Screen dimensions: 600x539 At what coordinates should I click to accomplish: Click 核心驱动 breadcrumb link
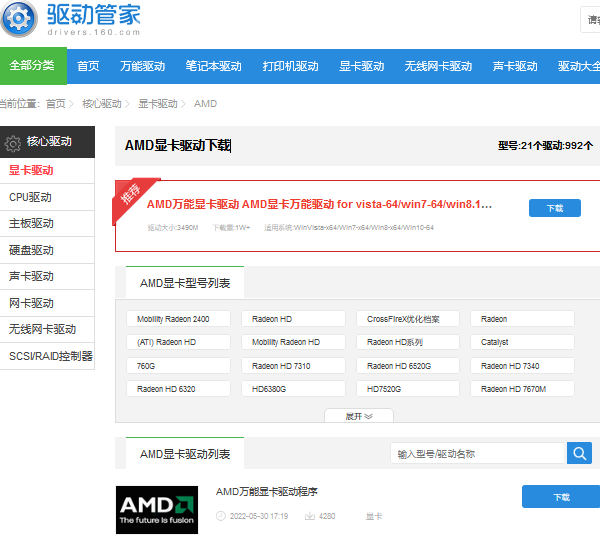point(101,104)
